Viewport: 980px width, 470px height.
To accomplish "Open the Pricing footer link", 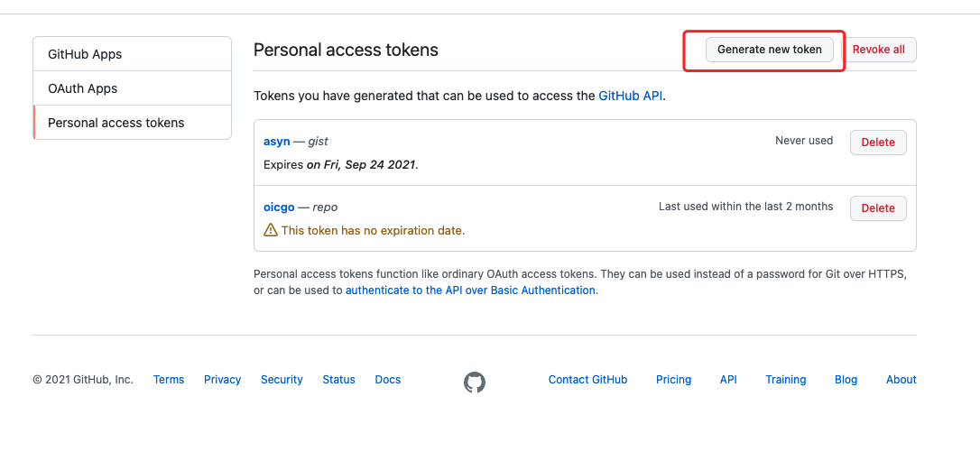I will point(673,380).
